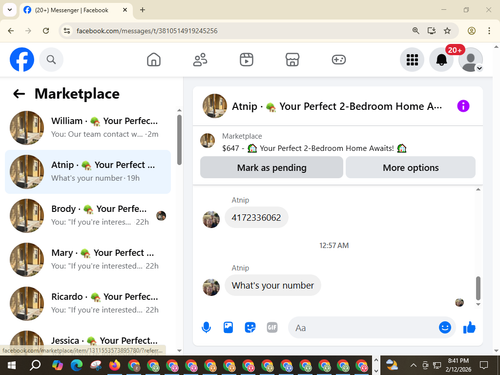Open Jessica conversation

tap(88, 341)
